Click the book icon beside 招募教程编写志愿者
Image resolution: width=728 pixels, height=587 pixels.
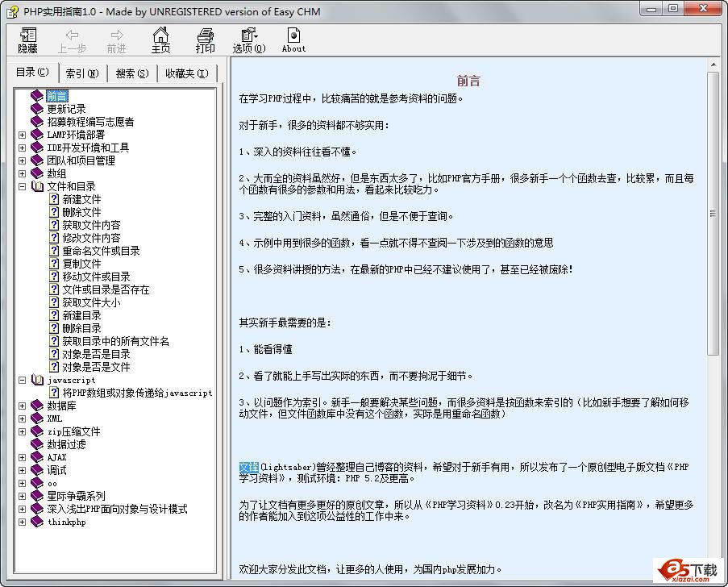click(x=37, y=122)
